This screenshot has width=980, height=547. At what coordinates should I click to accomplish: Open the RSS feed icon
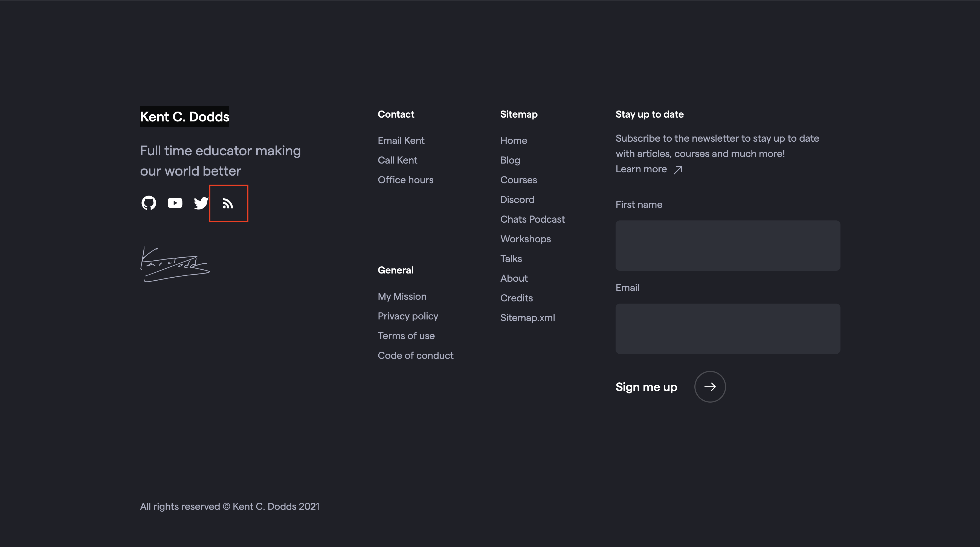pyautogui.click(x=228, y=204)
